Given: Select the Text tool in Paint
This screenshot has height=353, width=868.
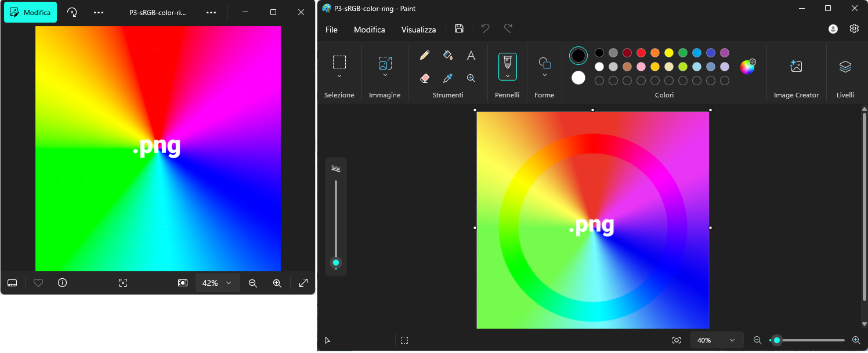Looking at the screenshot, I should coord(471,55).
